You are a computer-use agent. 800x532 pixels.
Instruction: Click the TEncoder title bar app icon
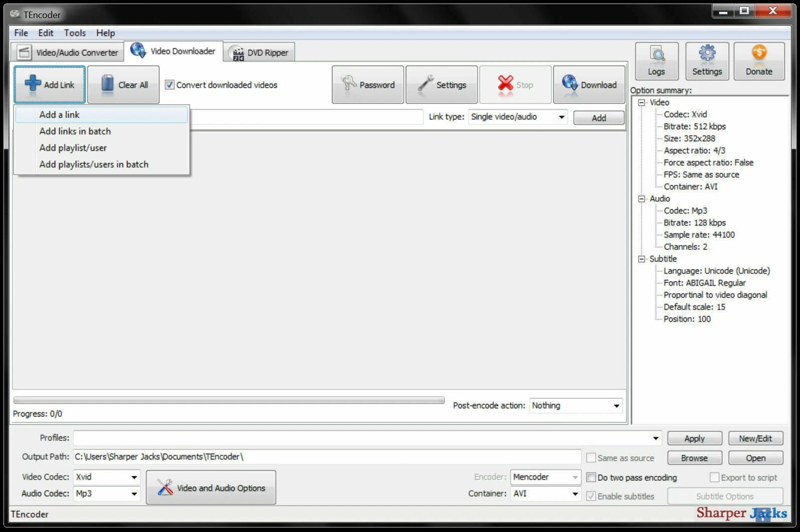pos(15,14)
